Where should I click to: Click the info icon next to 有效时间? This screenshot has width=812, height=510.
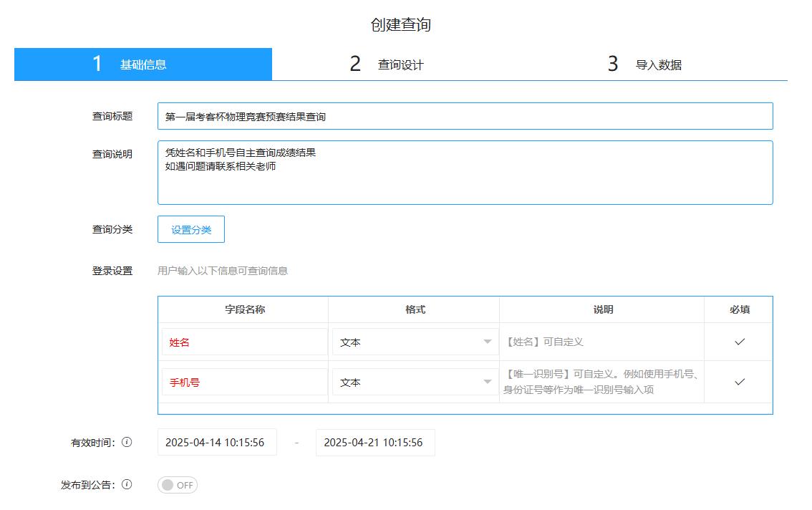click(x=127, y=442)
